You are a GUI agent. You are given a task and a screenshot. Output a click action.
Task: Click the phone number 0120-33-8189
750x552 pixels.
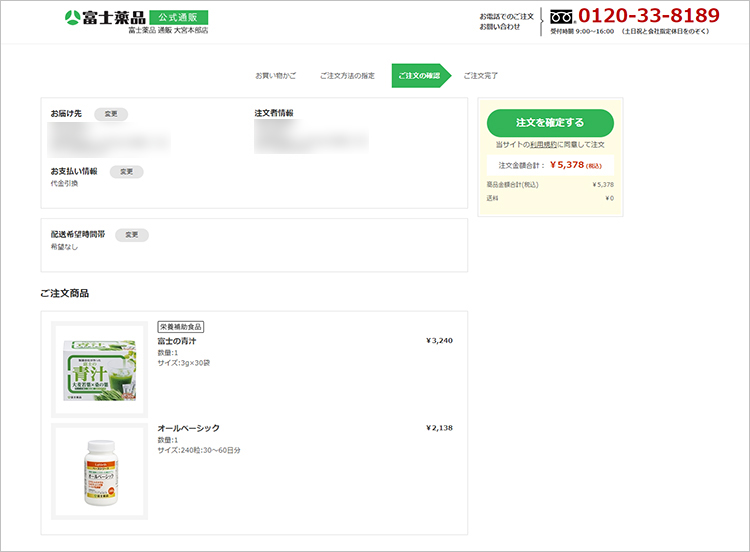(x=649, y=16)
